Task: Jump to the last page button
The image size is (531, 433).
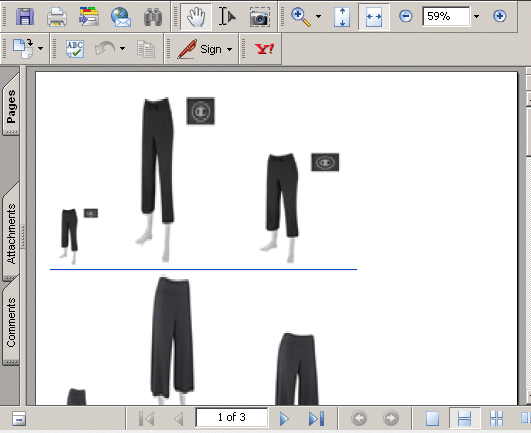Action: [316, 418]
